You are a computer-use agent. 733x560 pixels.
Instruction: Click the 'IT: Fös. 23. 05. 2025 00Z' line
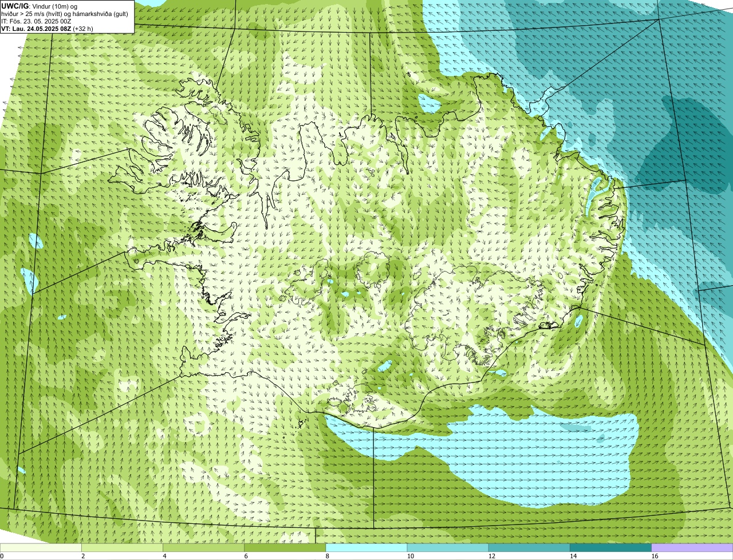pyautogui.click(x=36, y=21)
